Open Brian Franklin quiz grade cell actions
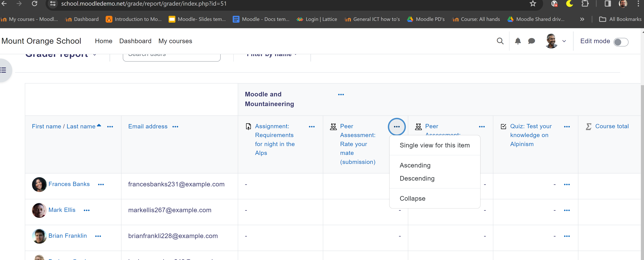Image resolution: width=644 pixels, height=260 pixels. (x=567, y=236)
